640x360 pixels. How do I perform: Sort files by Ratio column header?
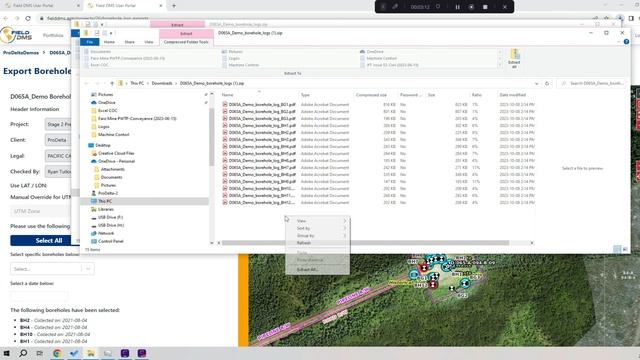tap(476, 95)
